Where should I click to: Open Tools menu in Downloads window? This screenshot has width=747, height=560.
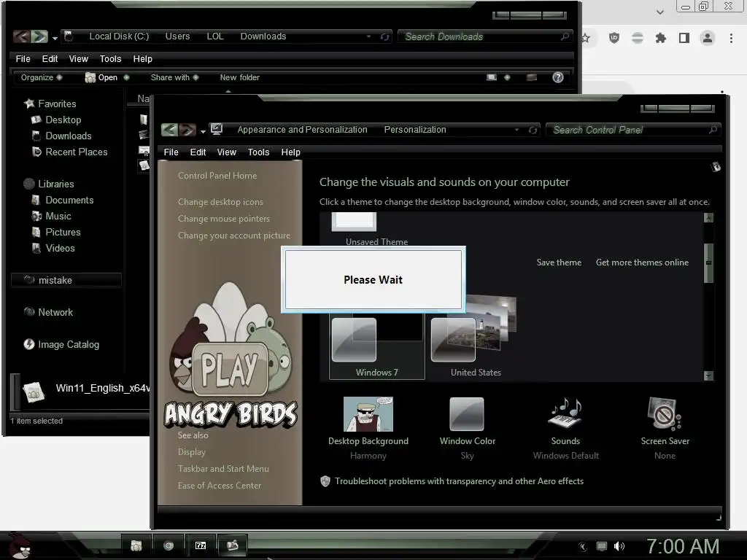point(111,58)
